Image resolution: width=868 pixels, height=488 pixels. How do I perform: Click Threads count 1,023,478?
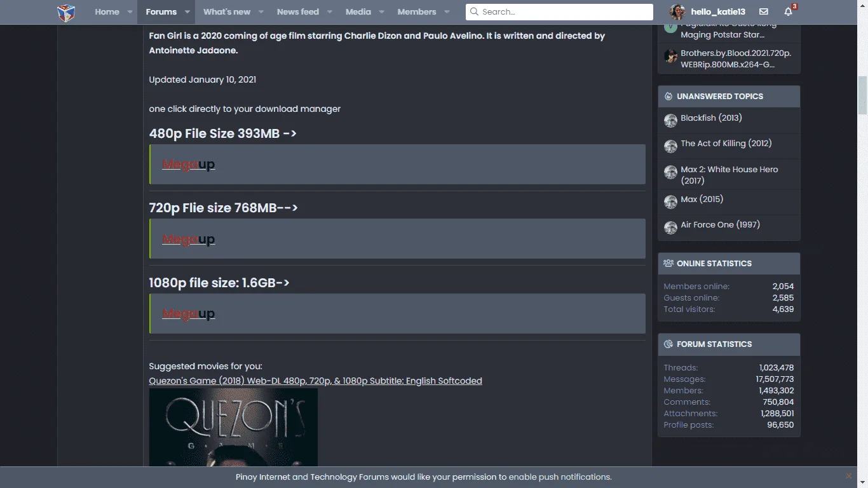click(x=776, y=368)
